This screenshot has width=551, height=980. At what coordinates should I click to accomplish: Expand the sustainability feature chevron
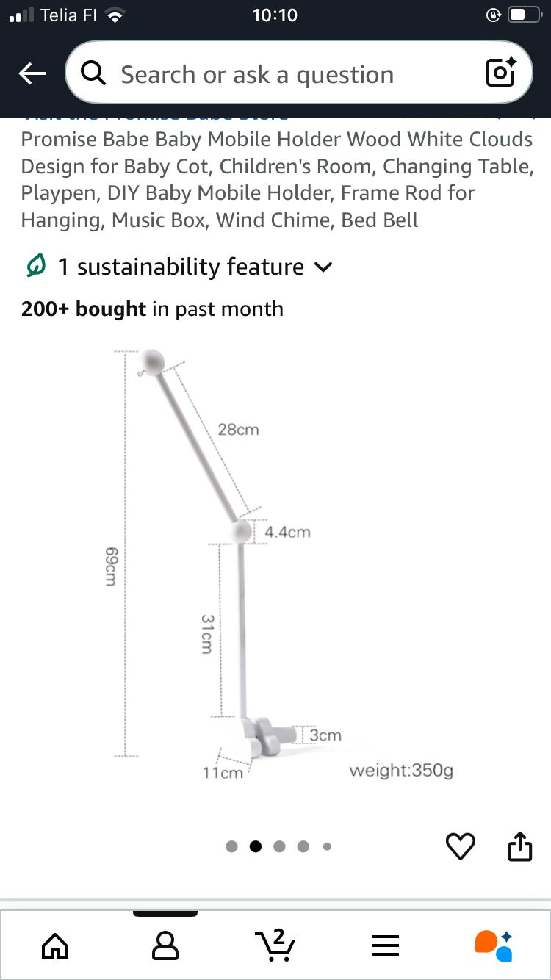pos(323,267)
